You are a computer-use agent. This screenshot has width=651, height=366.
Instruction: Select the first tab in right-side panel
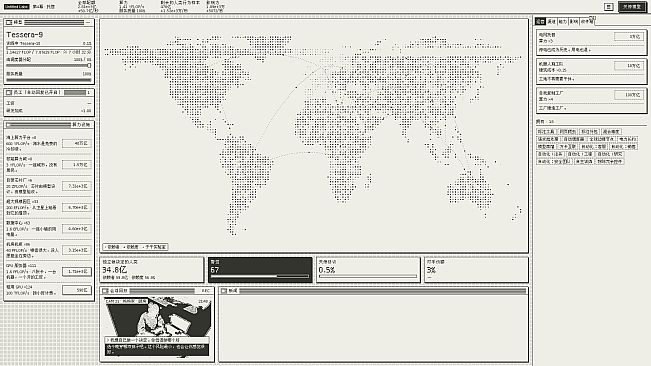(x=540, y=22)
